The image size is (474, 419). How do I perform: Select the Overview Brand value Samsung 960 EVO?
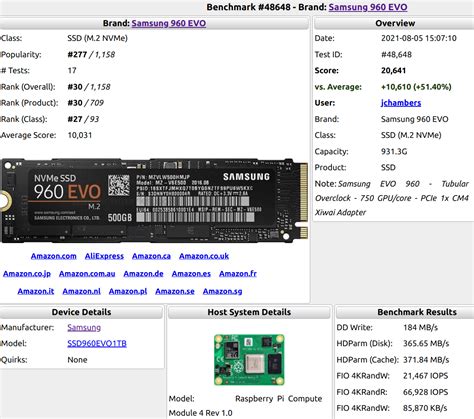415,119
